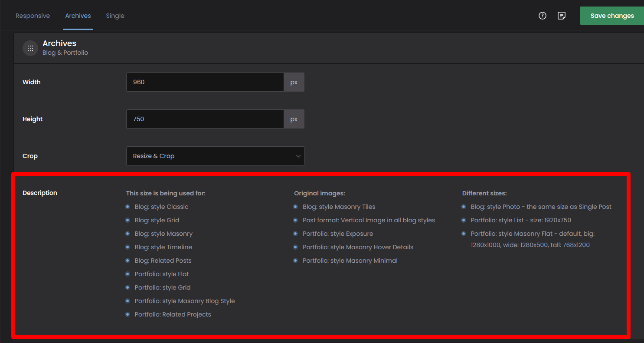Image resolution: width=644 pixels, height=343 pixels.
Task: Focus the Width input field
Action: pos(205,82)
